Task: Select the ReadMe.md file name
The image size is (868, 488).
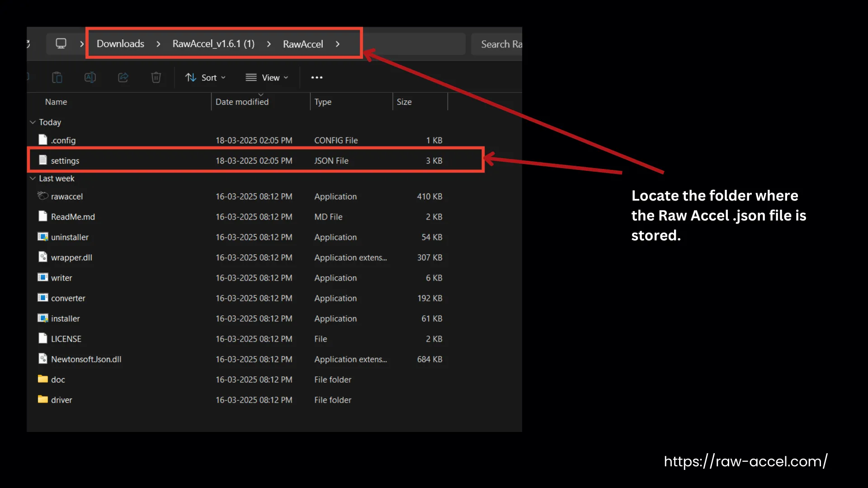Action: coord(73,217)
